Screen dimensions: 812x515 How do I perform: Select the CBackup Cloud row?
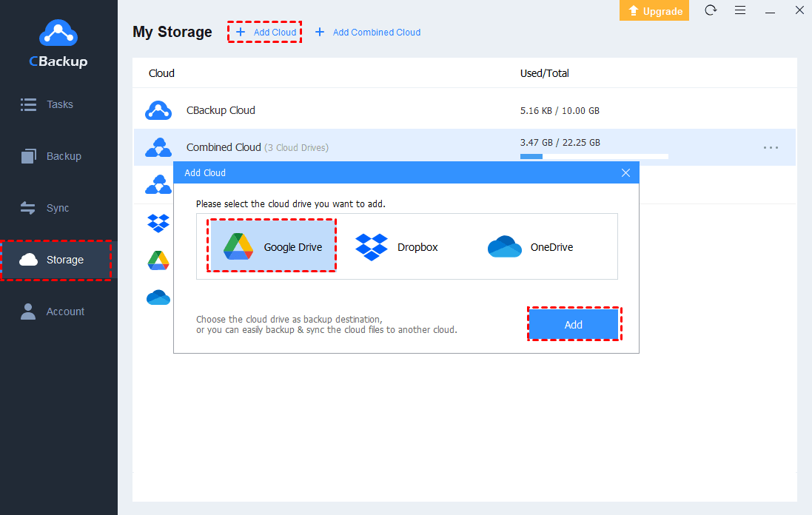[x=465, y=110]
